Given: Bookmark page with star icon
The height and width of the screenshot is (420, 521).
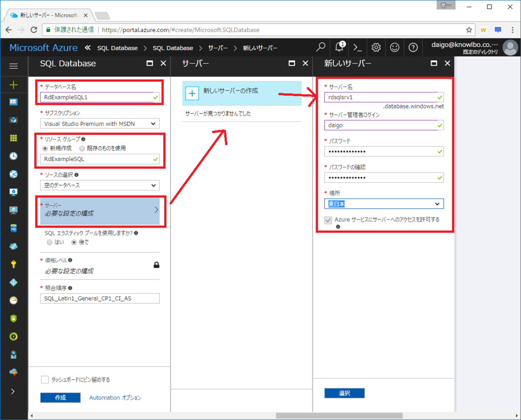Looking at the screenshot, I should (x=469, y=30).
